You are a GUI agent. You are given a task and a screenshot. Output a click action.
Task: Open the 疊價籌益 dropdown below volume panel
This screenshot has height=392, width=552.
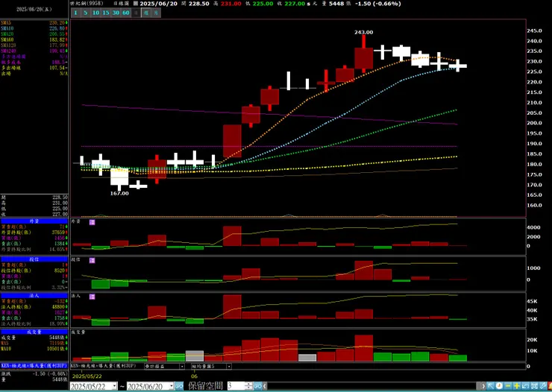182,367
